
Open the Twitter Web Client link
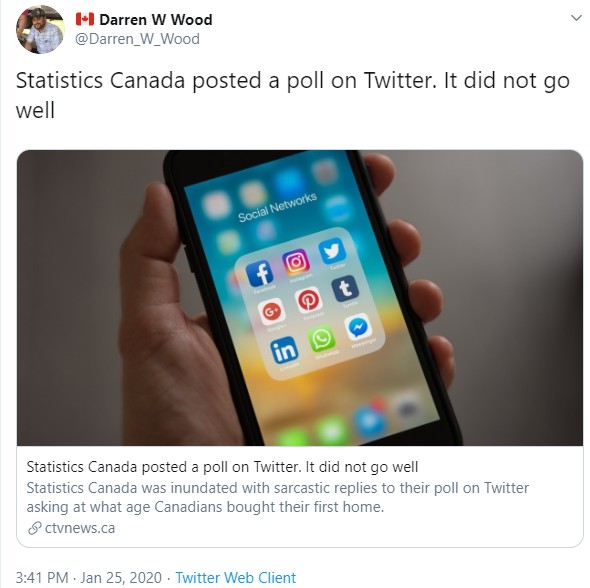point(236,577)
